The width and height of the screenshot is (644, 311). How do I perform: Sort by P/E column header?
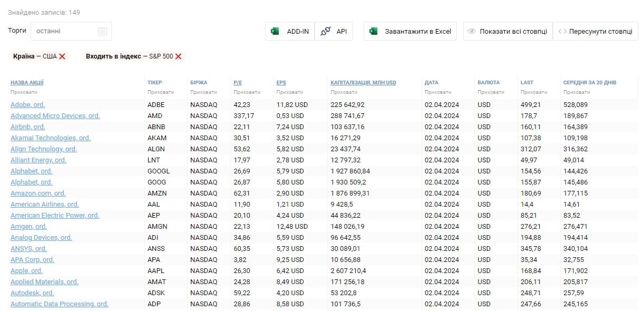coord(238,82)
